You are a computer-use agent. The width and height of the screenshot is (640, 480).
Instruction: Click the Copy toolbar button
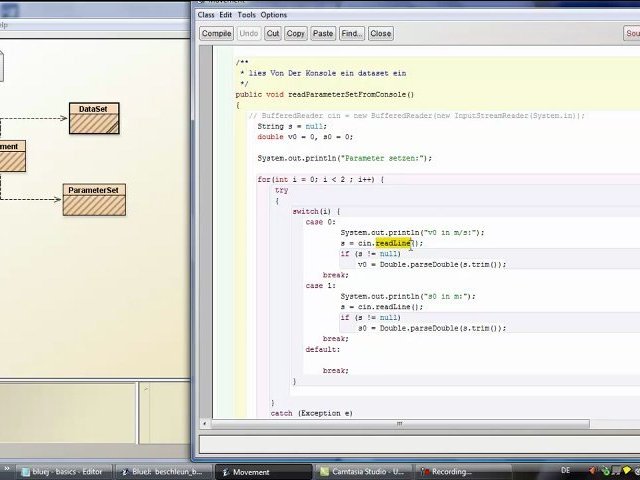coord(296,33)
